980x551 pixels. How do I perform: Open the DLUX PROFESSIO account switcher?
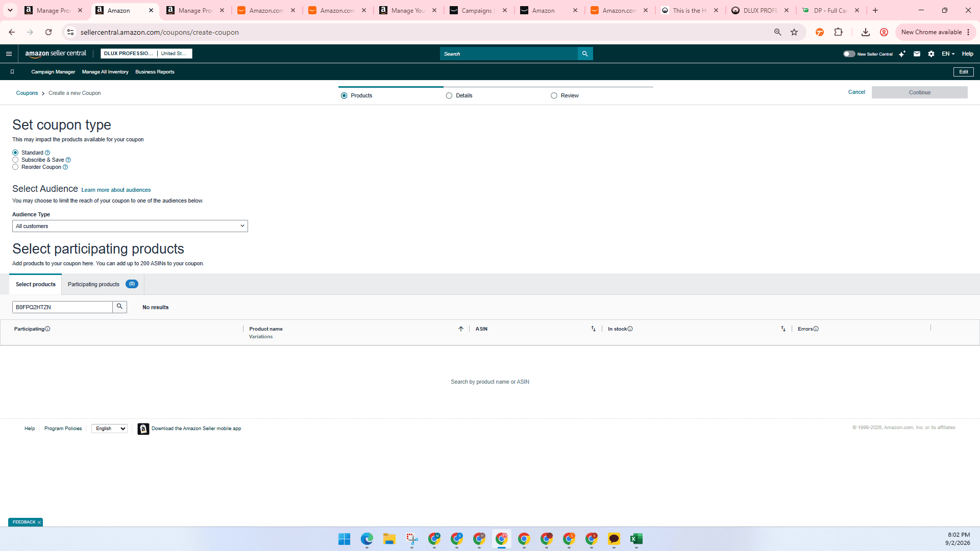pos(146,54)
